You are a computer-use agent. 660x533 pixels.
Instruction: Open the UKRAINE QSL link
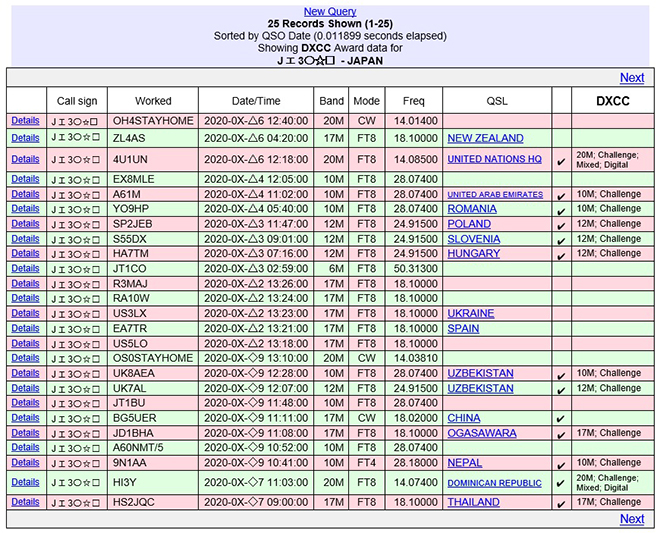coord(471,314)
